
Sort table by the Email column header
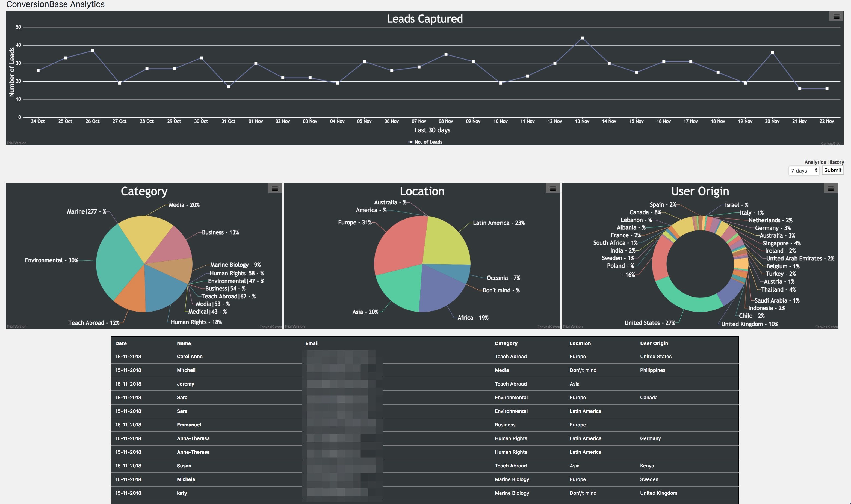tap(312, 343)
